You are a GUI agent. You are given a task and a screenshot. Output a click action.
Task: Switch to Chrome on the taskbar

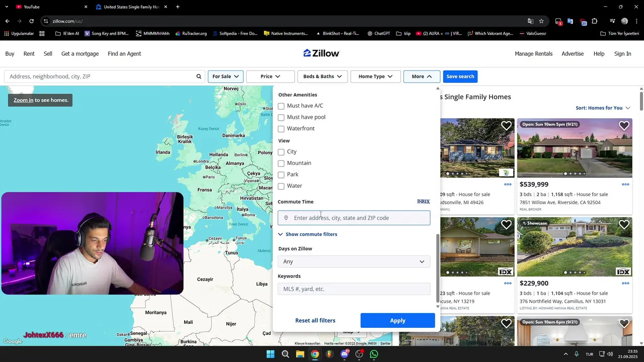[314, 354]
